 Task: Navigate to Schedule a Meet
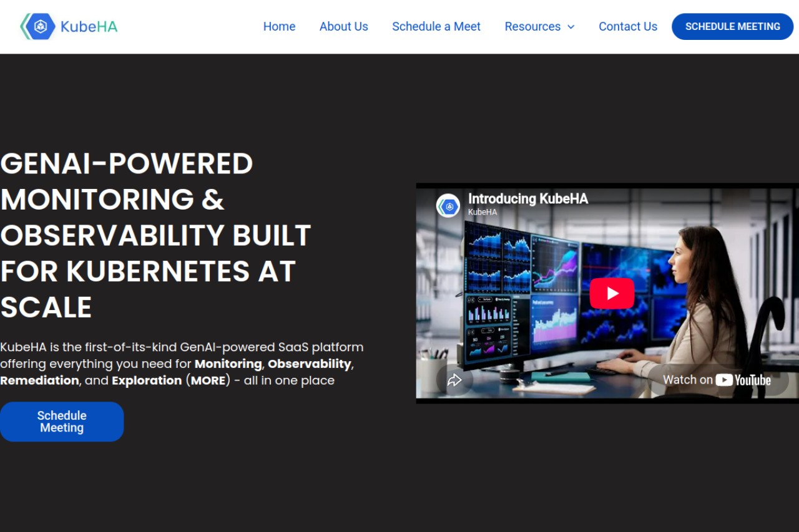click(436, 27)
